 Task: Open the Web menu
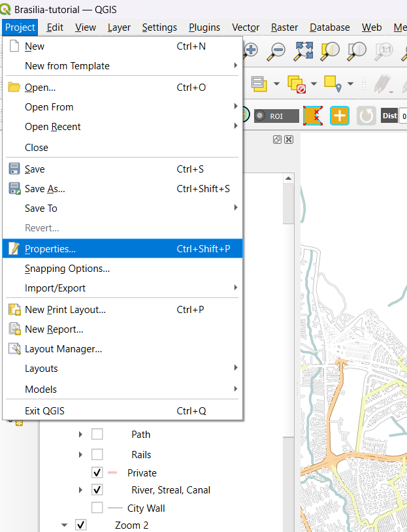[372, 27]
